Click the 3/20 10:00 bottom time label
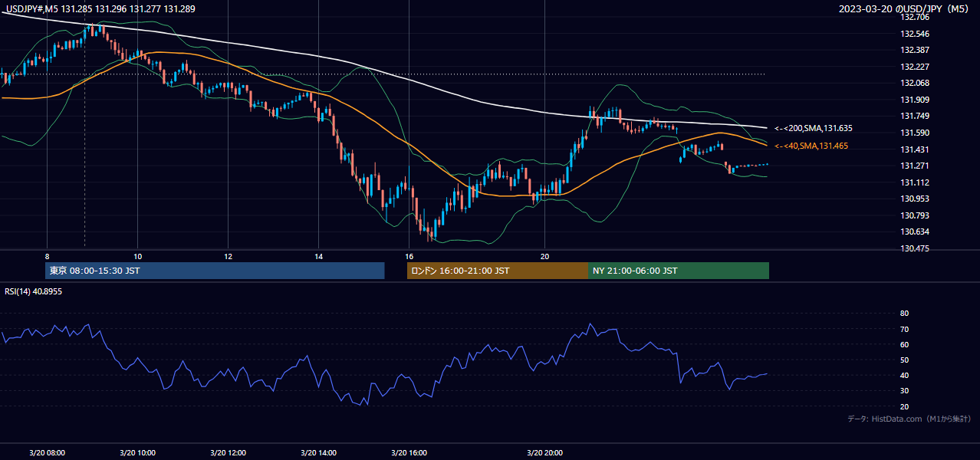 (x=137, y=452)
